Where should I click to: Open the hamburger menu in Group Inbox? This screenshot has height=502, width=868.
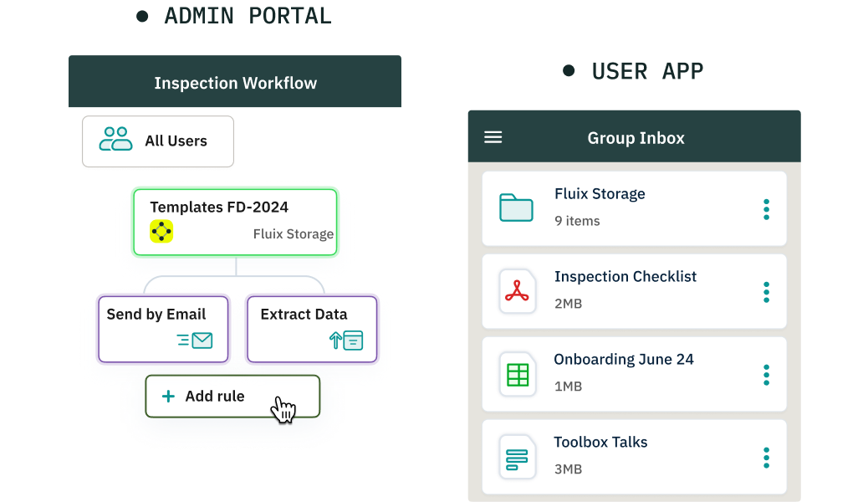[493, 137]
